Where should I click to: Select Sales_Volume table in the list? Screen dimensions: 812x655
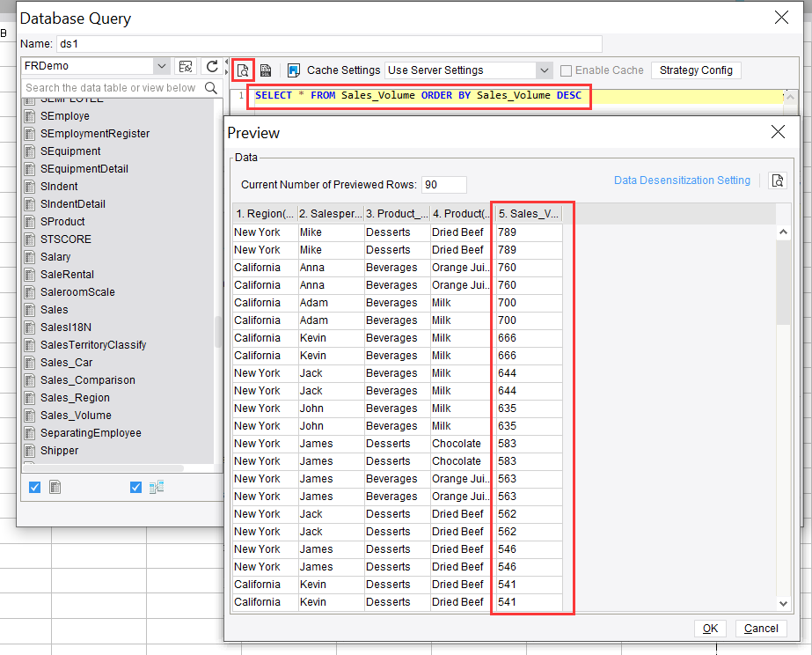tap(76, 415)
